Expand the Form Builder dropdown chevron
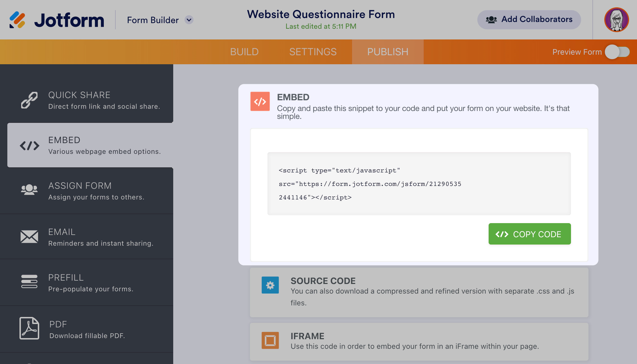The image size is (637, 364). (189, 20)
